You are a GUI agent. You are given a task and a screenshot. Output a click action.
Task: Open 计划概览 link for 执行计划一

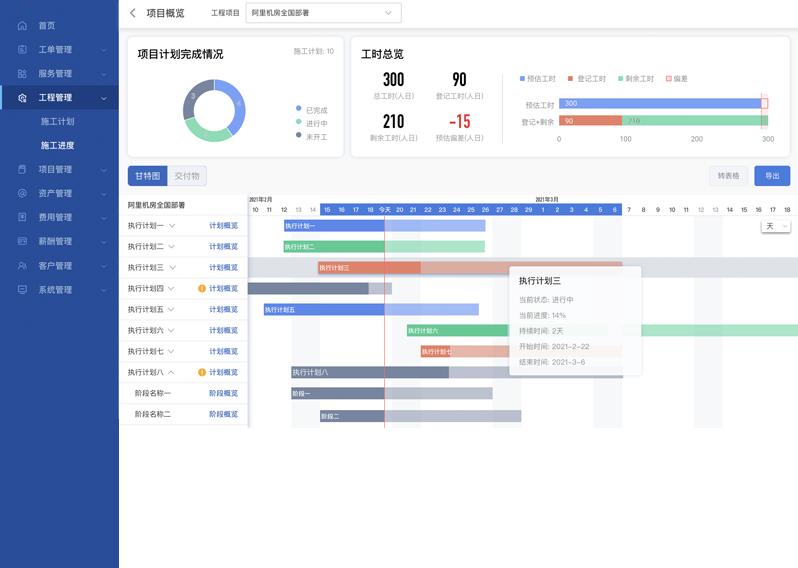coord(223,226)
